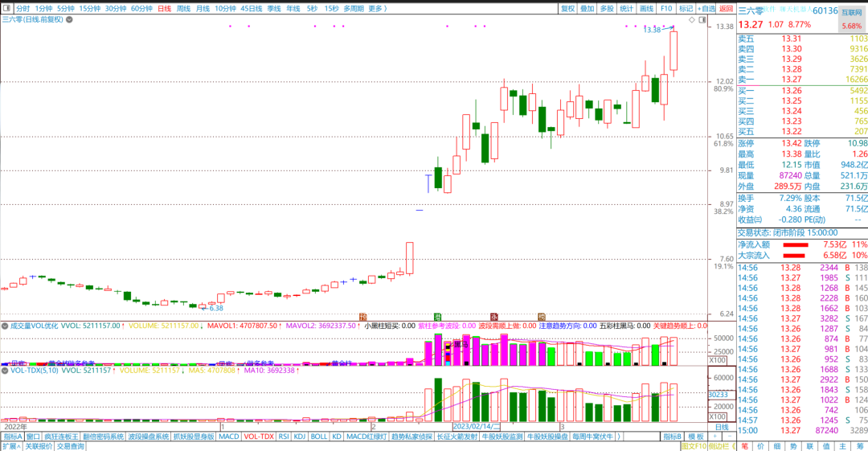Switch to 月线 monthly chart
Viewport: 868px width, 451px height.
click(203, 9)
